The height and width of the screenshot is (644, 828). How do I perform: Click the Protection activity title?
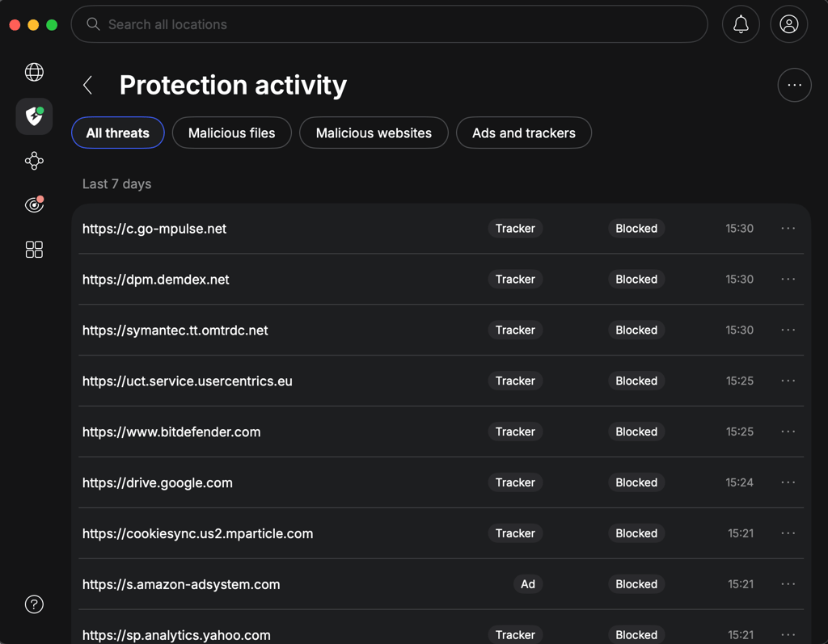(x=233, y=85)
